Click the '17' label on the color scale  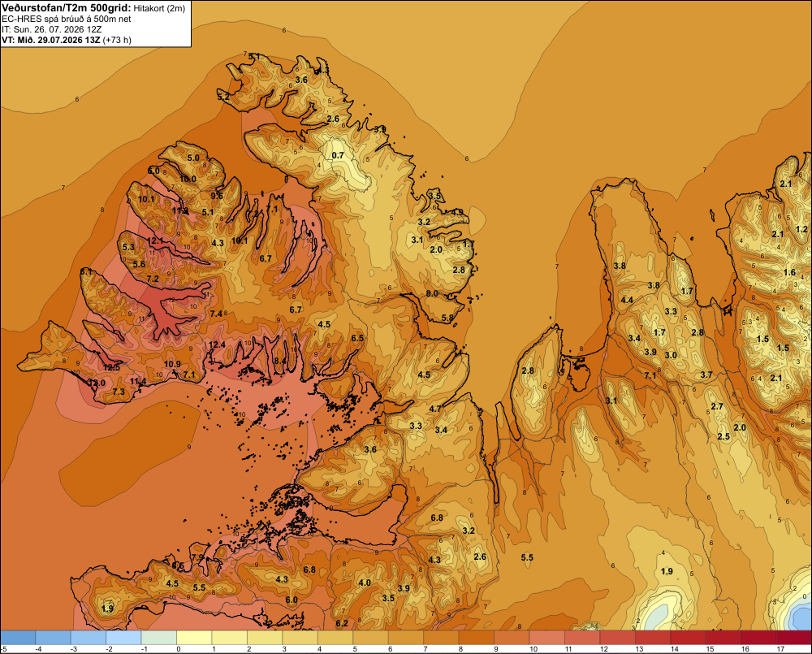[780, 649]
